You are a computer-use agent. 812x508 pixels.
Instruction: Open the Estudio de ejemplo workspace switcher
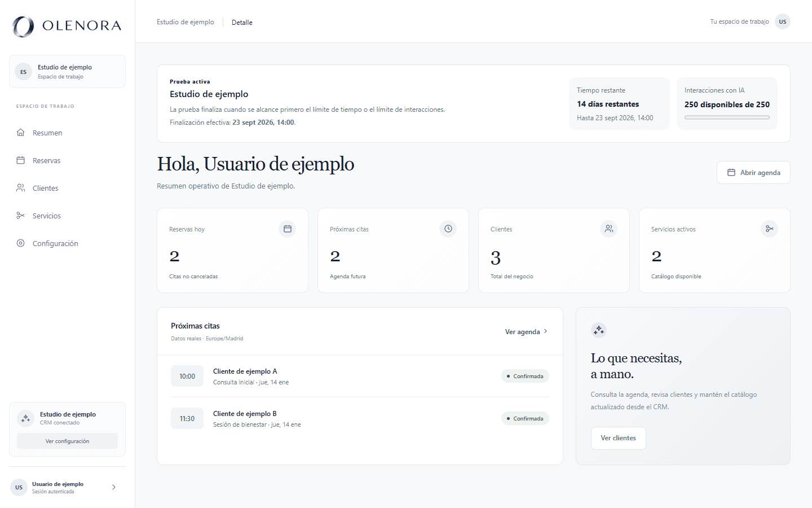68,72
